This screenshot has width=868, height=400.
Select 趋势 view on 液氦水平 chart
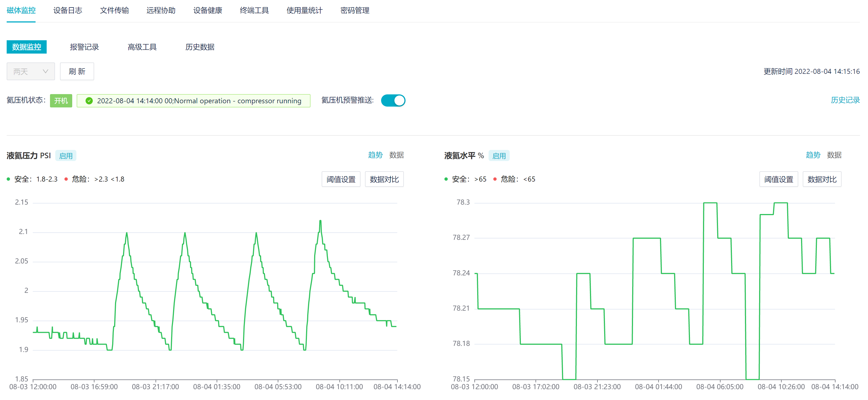813,155
